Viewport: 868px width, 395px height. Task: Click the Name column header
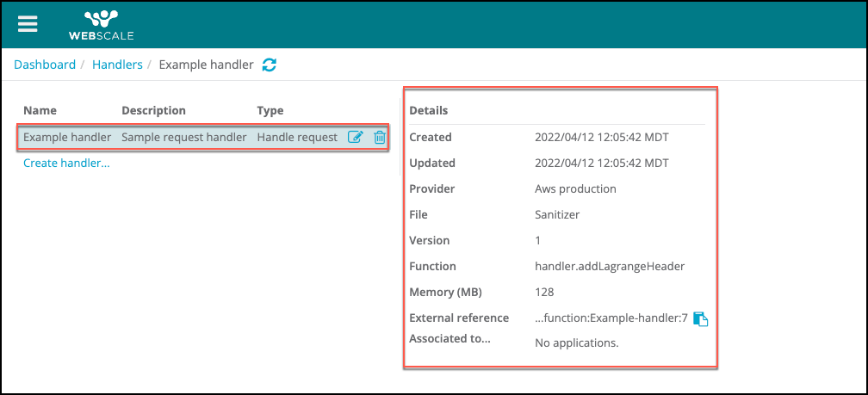[x=39, y=110]
